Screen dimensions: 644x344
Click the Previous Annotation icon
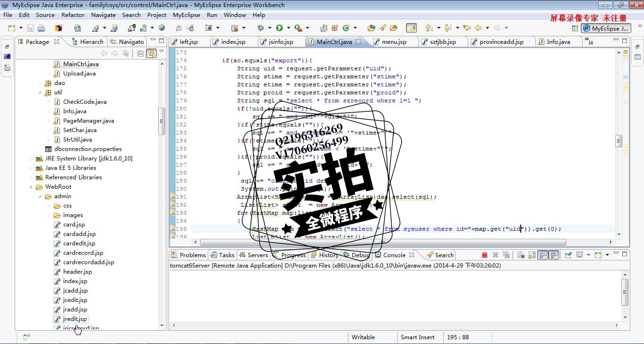(x=448, y=28)
